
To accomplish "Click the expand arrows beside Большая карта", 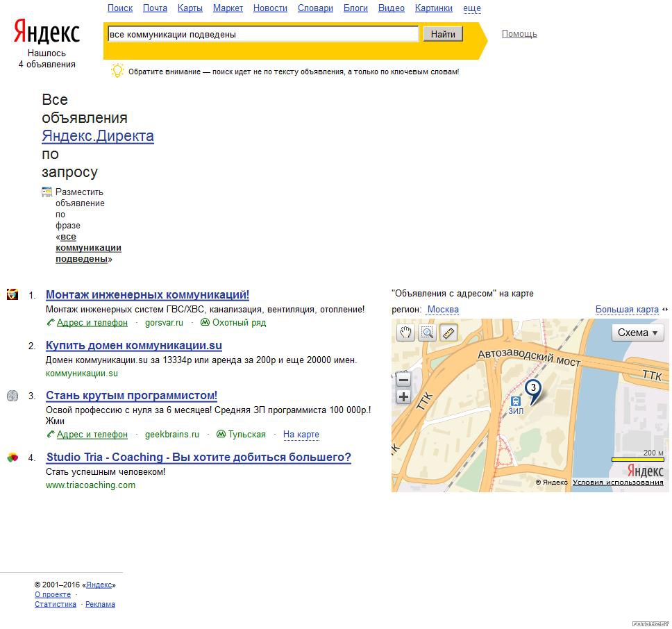I will click(x=665, y=310).
